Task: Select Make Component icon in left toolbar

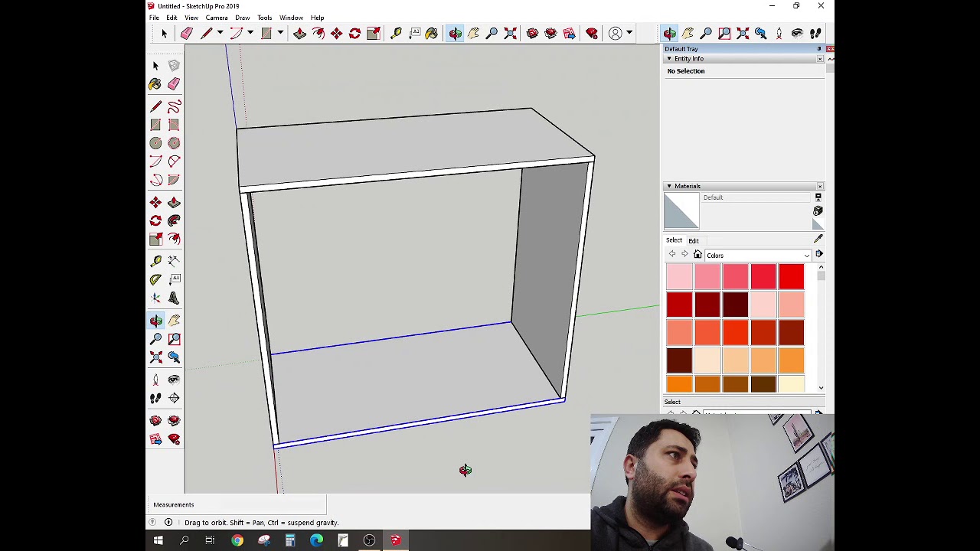Action: (174, 66)
